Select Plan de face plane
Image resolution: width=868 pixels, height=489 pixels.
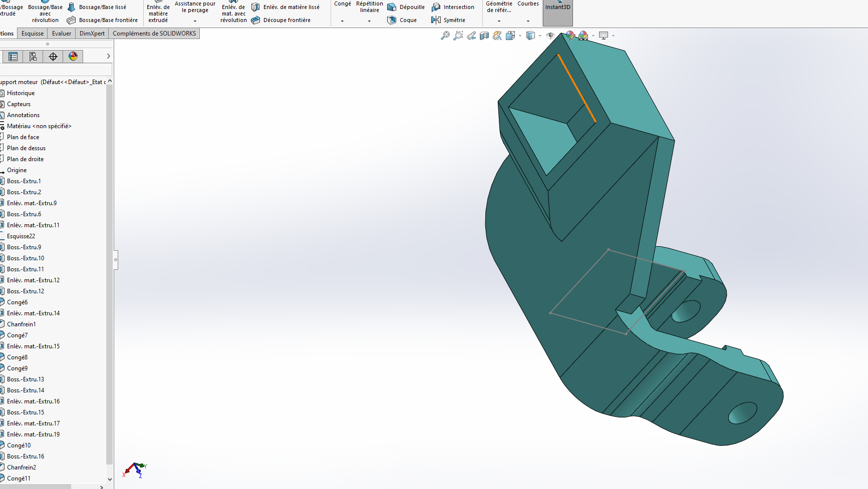[x=23, y=137]
